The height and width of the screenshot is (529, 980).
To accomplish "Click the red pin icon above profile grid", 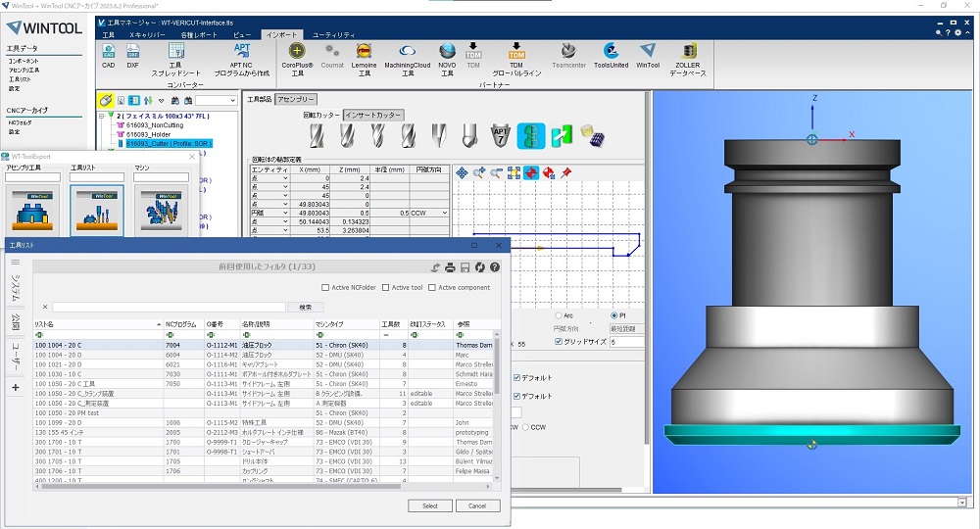I will click(565, 172).
